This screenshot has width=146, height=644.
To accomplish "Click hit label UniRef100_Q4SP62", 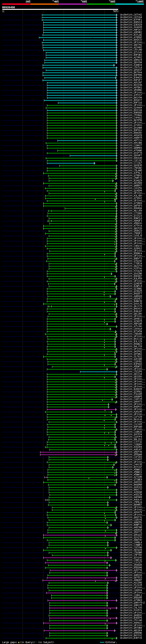I will [131, 352].
